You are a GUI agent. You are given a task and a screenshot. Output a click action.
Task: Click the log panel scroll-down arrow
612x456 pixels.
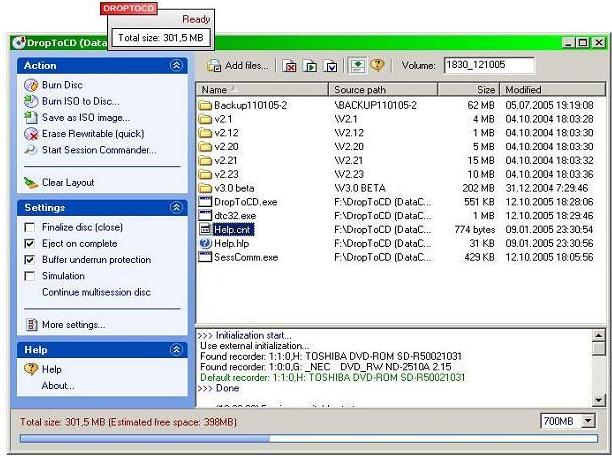pyautogui.click(x=599, y=399)
